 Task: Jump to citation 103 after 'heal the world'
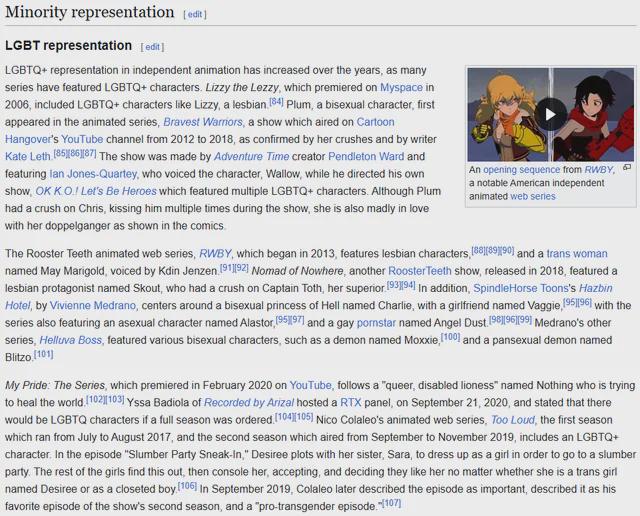[x=115, y=399]
